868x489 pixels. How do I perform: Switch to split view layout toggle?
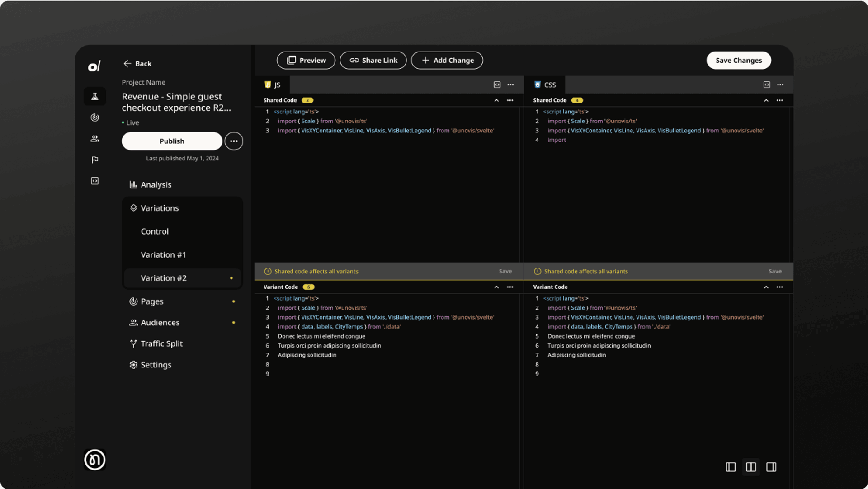(751, 467)
